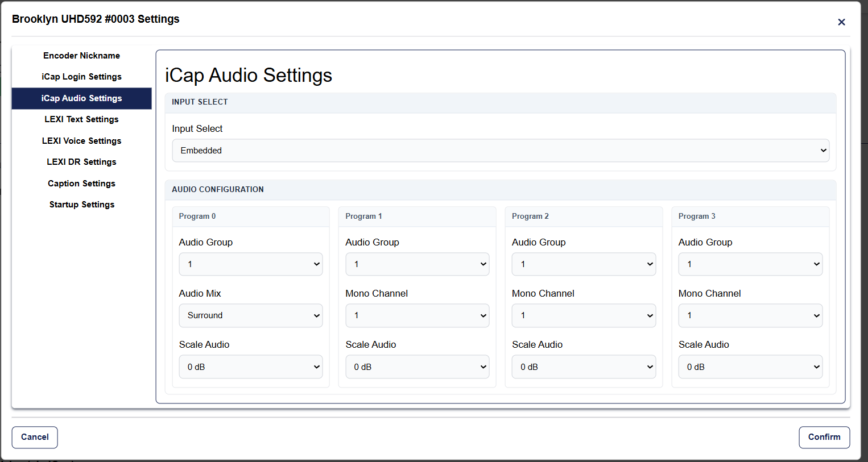Click the AUDIO CONFIGURATION section header

(x=218, y=189)
